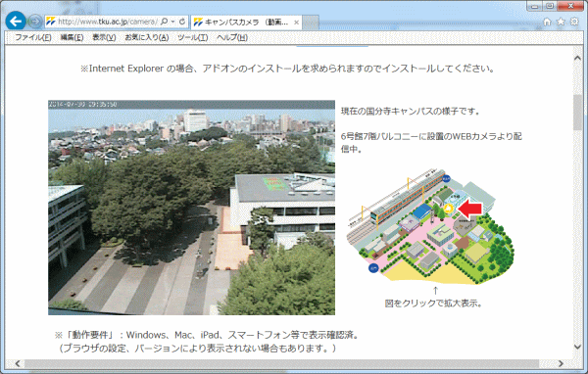Open the ファイル(F) menu
Image resolution: width=588 pixels, height=374 pixels.
point(33,37)
